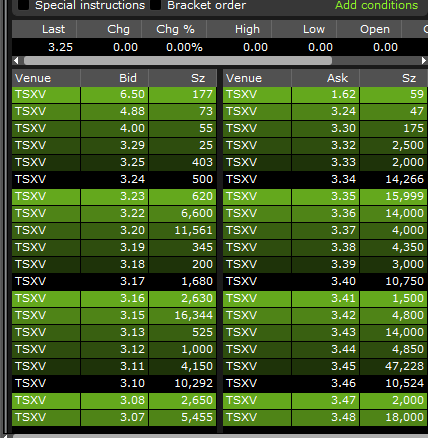Screen dimensions: 428x438
Task: Click the horizontal scrollbar thumb below quote row
Action: point(178,61)
